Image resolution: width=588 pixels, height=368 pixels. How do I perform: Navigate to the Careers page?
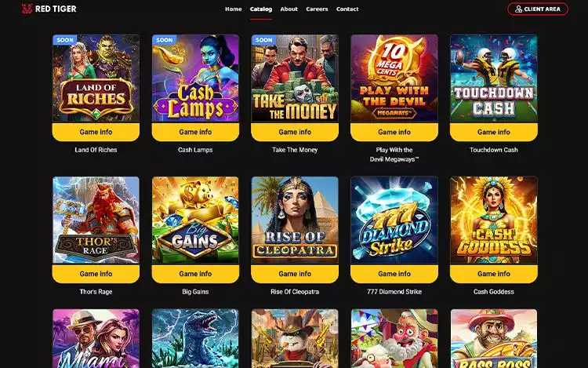tap(317, 9)
